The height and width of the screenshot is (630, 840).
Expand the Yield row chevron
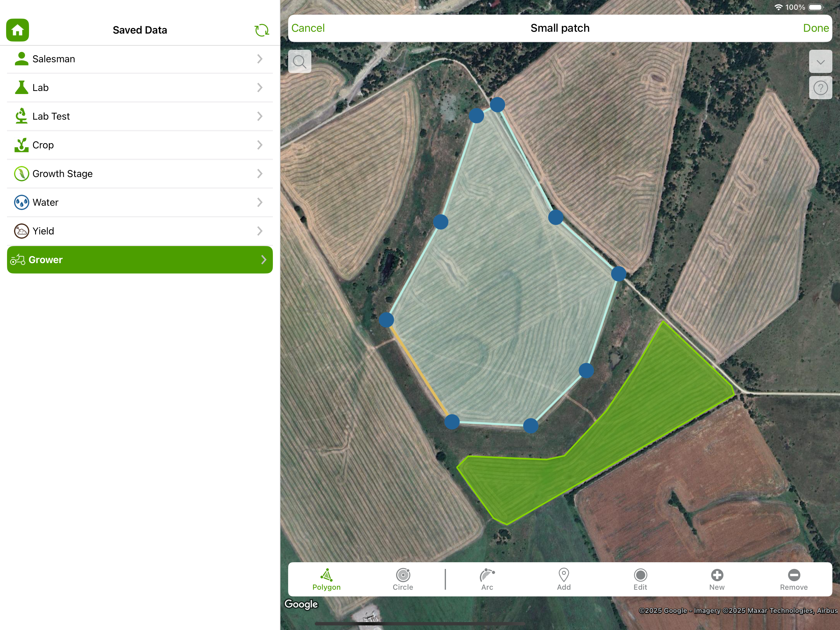[260, 231]
